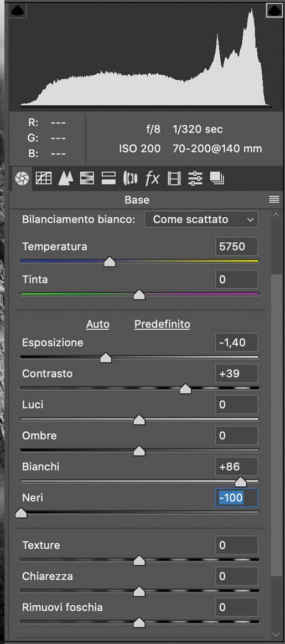Click the Auto tone link
The image size is (285, 644).
point(97,324)
